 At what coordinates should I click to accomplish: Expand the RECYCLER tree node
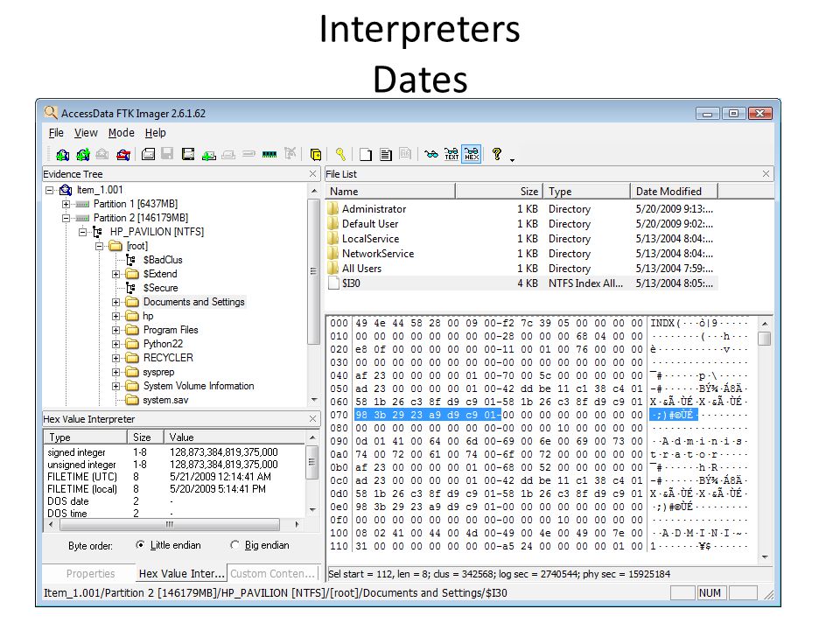tap(115, 358)
